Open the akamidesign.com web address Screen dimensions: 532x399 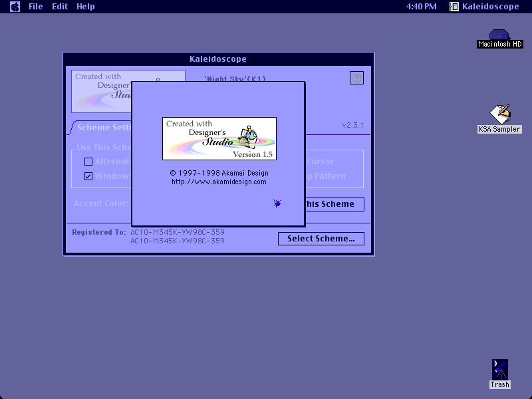[219, 182]
